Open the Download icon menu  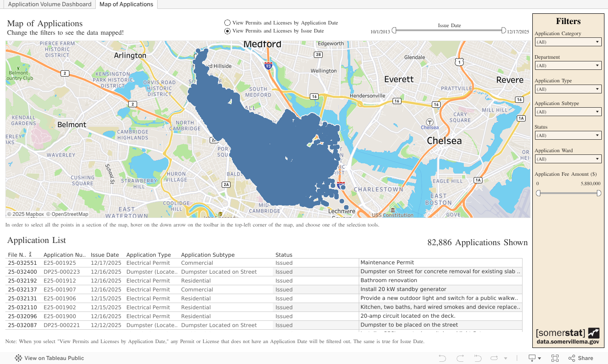534,358
